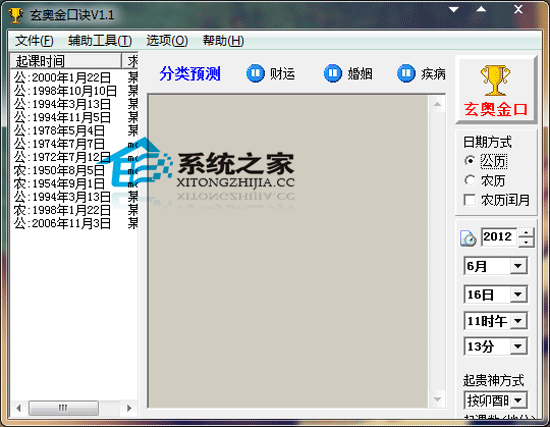Click the blue icon next to 疾病

click(406, 73)
